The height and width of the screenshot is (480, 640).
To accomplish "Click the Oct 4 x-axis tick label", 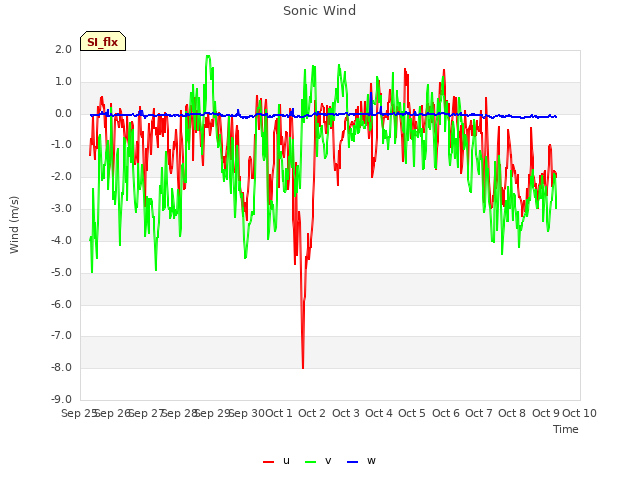I will (x=379, y=413).
